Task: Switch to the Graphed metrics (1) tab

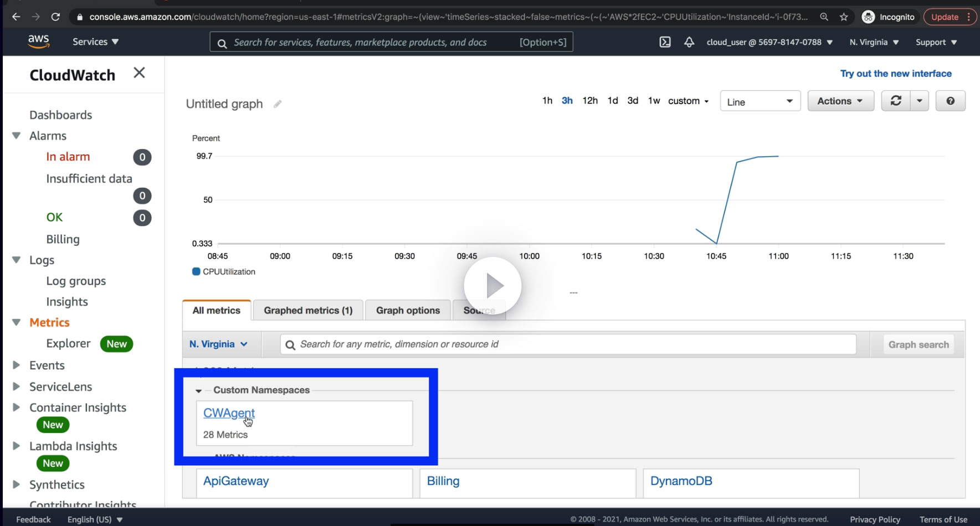Action: (308, 311)
